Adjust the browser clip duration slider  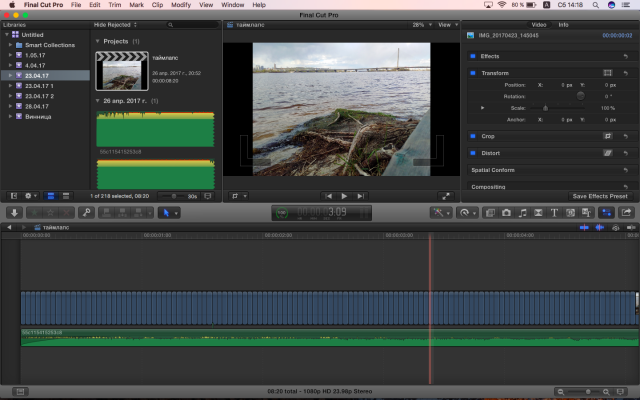(x=174, y=196)
